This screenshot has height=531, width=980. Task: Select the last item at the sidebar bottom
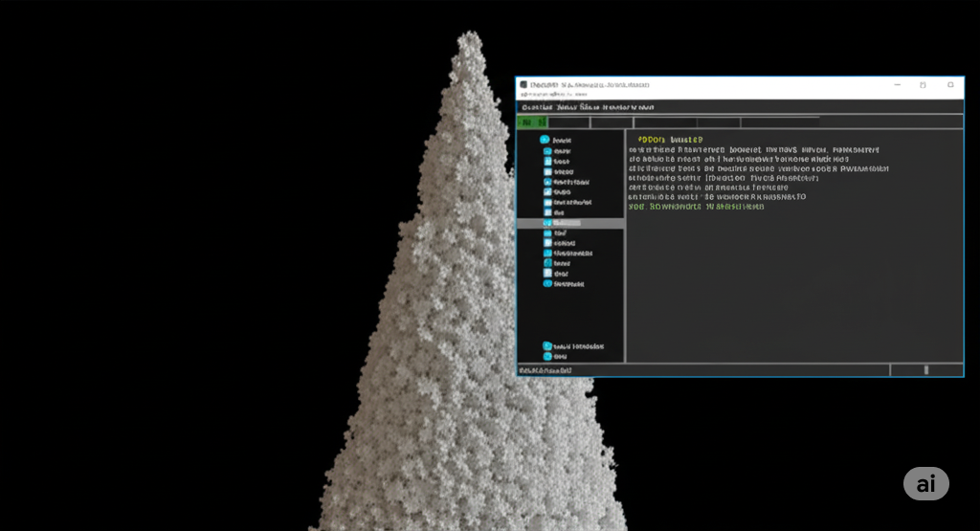[555, 356]
